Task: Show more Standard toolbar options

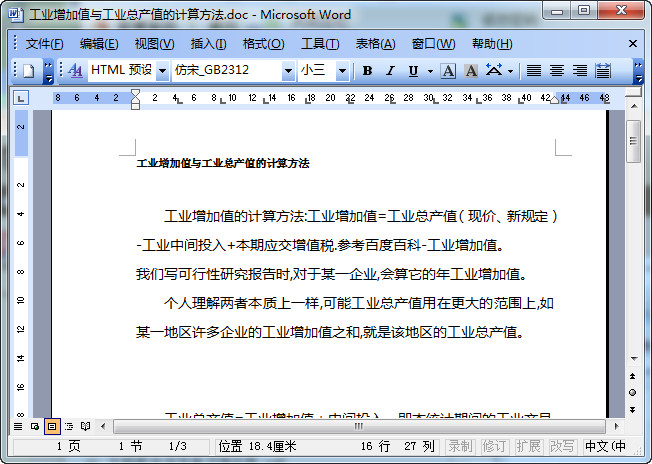Action: [x=48, y=72]
